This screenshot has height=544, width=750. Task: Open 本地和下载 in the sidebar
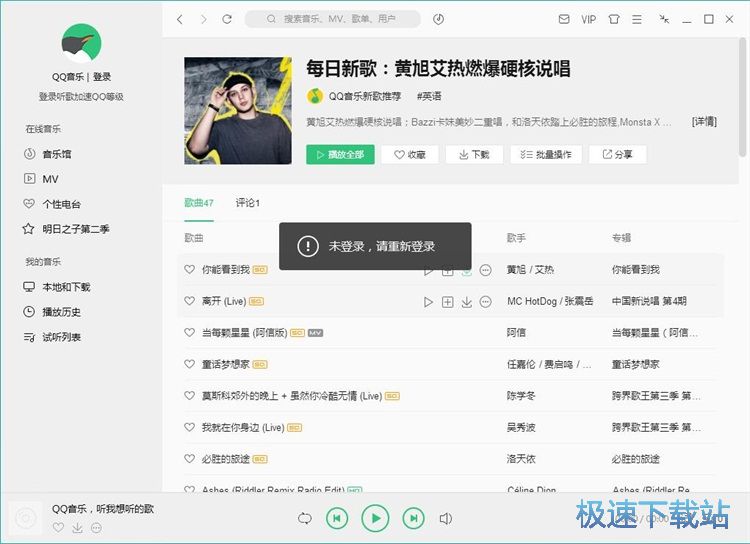point(57,287)
